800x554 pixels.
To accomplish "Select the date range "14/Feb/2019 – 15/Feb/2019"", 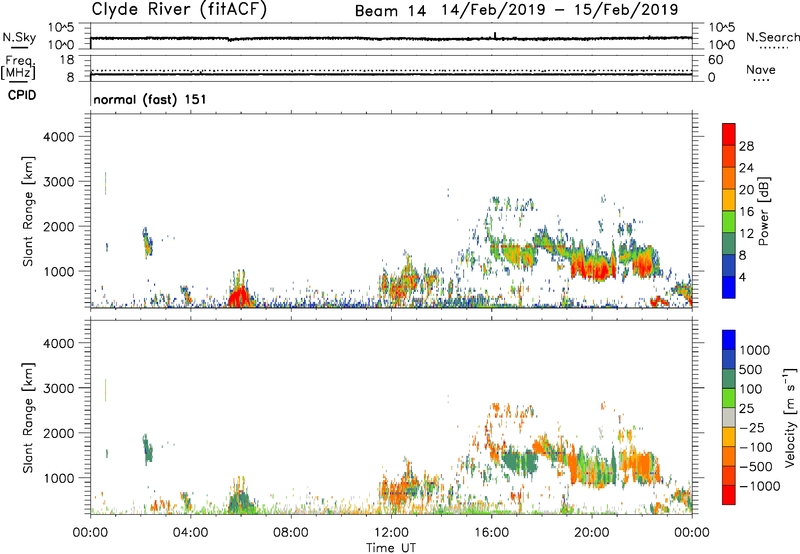I will (560, 10).
